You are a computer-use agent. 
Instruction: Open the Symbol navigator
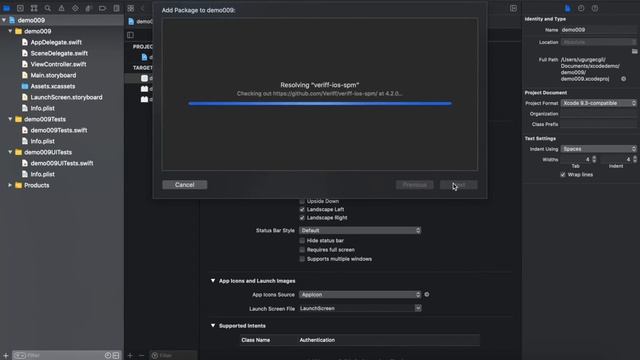coord(34,8)
